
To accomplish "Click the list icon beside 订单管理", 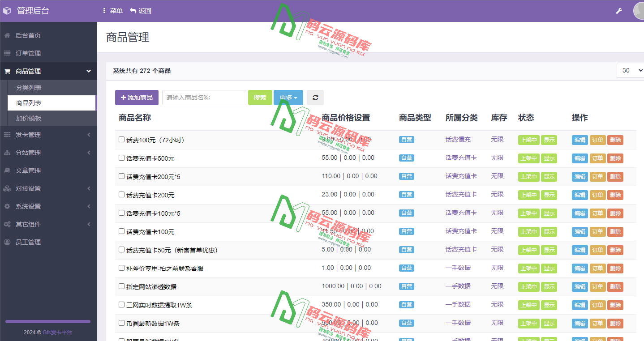I will (x=7, y=53).
